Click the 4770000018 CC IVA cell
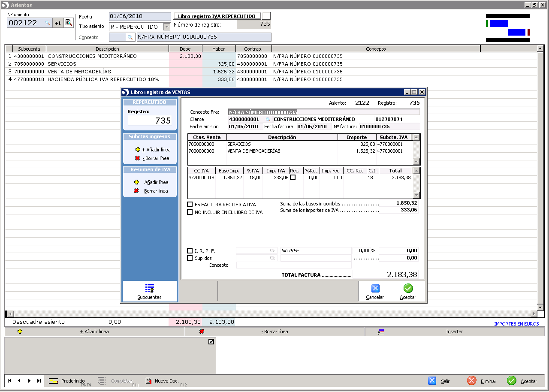 pyautogui.click(x=202, y=178)
